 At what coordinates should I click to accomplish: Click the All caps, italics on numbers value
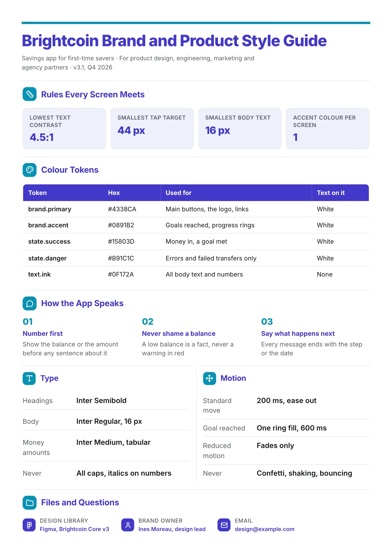(x=124, y=473)
